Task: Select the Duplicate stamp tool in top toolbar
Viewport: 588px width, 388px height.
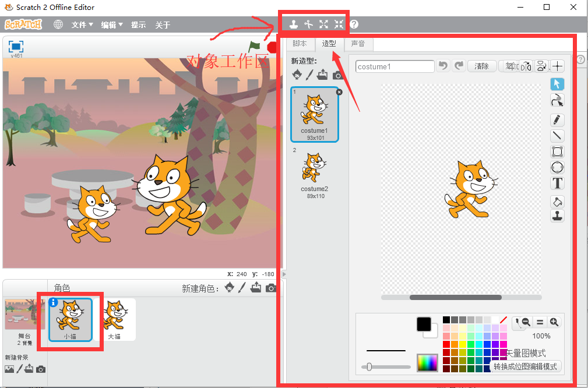Action: (x=294, y=24)
